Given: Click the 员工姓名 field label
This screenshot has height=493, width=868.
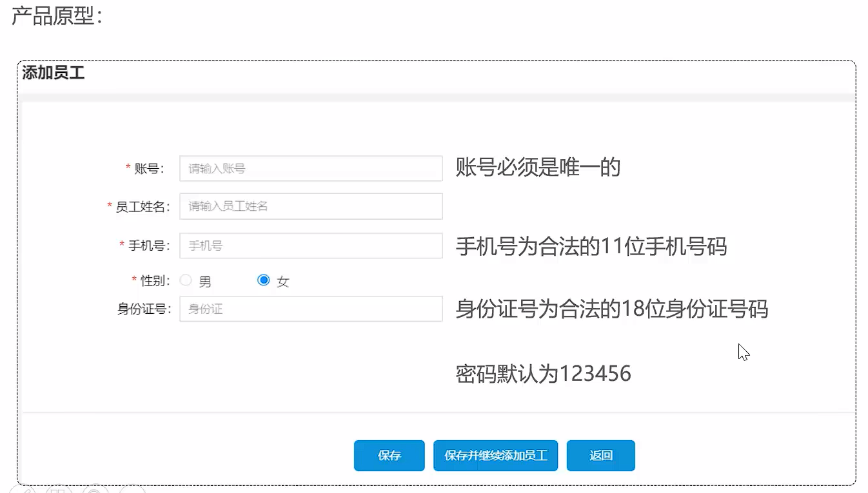Looking at the screenshot, I should [141, 207].
